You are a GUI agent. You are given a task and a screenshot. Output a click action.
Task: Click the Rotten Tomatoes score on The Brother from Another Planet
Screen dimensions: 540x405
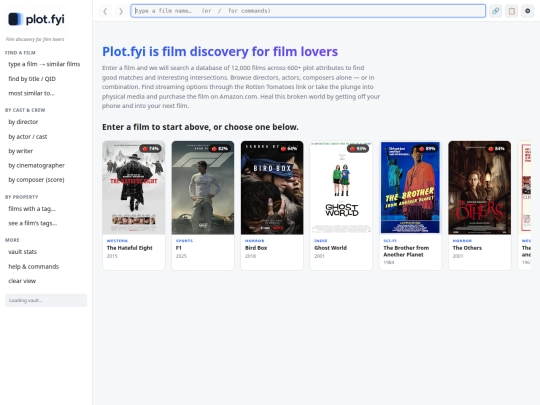pos(427,149)
